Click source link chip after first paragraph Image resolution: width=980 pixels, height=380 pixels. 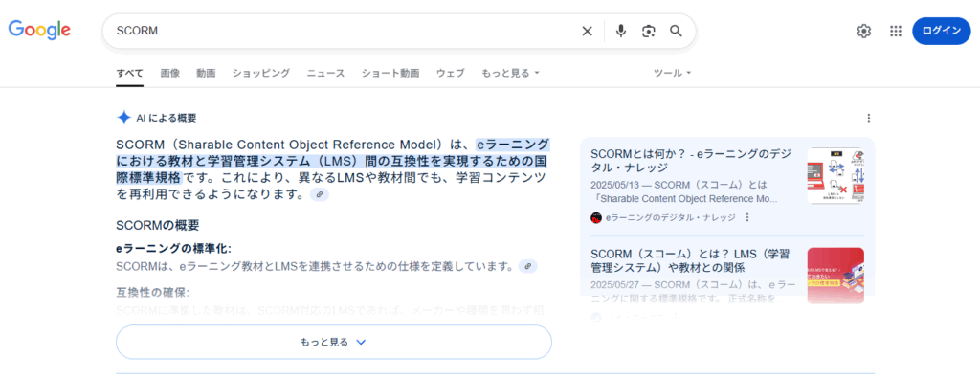point(320,195)
